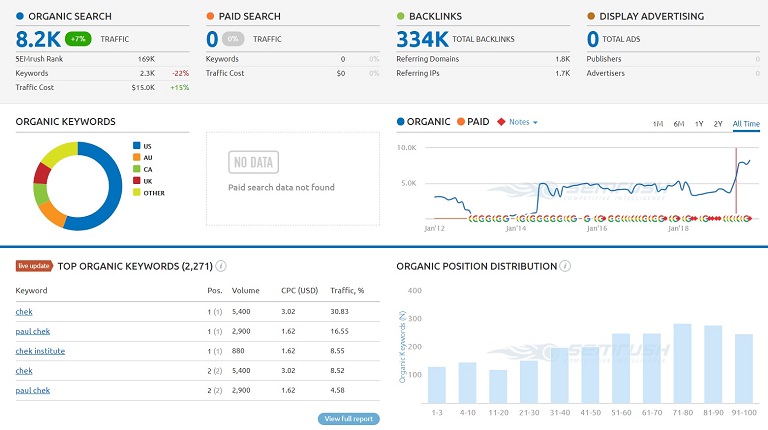Click the info icon beside Top Organic Keywords
This screenshot has width=768, height=430.
(221, 266)
